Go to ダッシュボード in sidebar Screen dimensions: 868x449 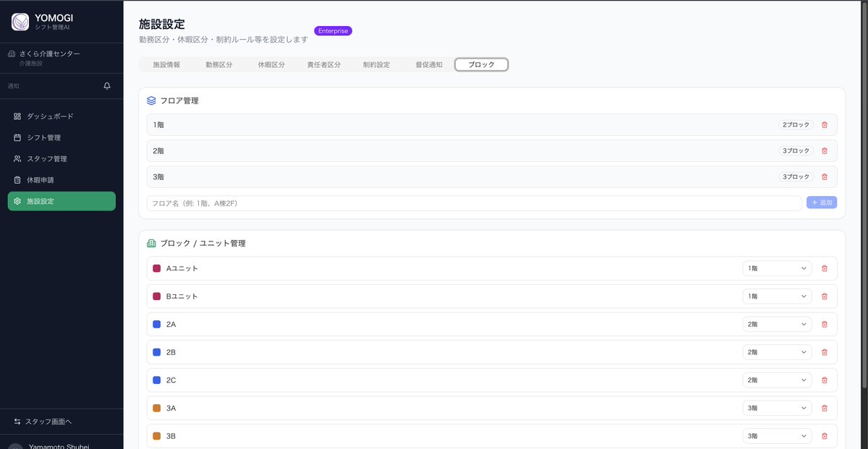(61, 116)
